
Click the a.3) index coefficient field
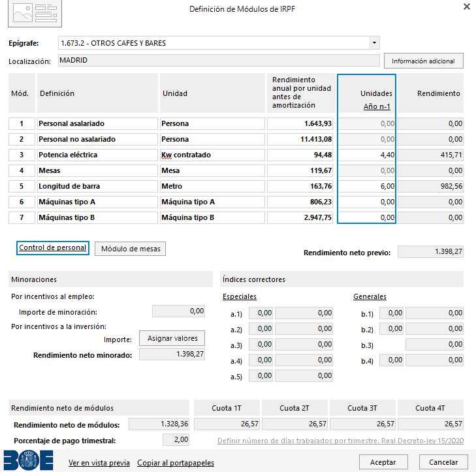(261, 345)
